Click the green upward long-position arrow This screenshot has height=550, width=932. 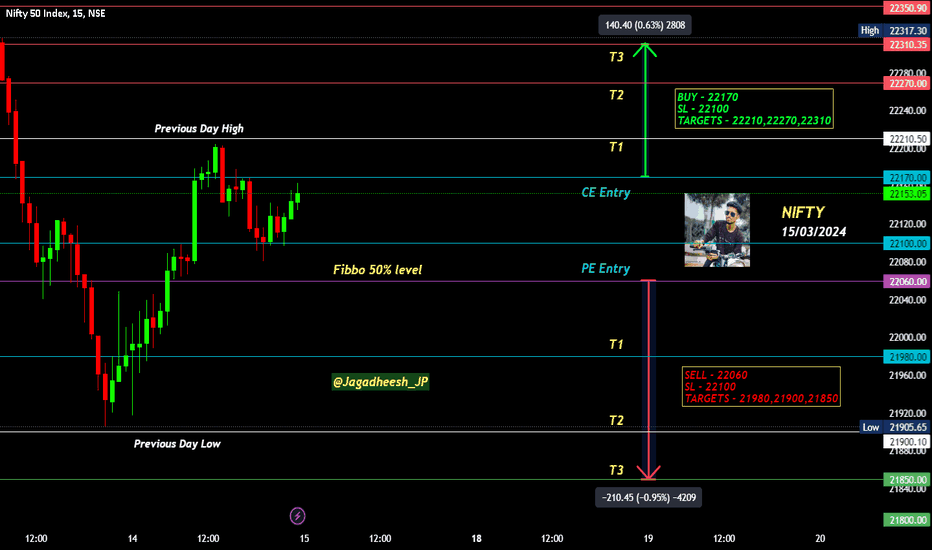click(645, 111)
